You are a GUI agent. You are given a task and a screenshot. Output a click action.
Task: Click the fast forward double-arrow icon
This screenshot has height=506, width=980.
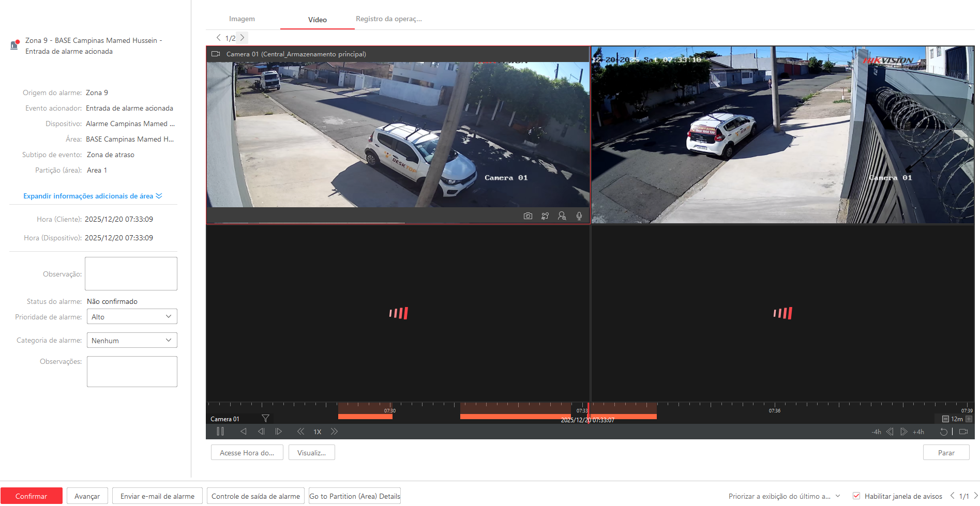pyautogui.click(x=334, y=432)
